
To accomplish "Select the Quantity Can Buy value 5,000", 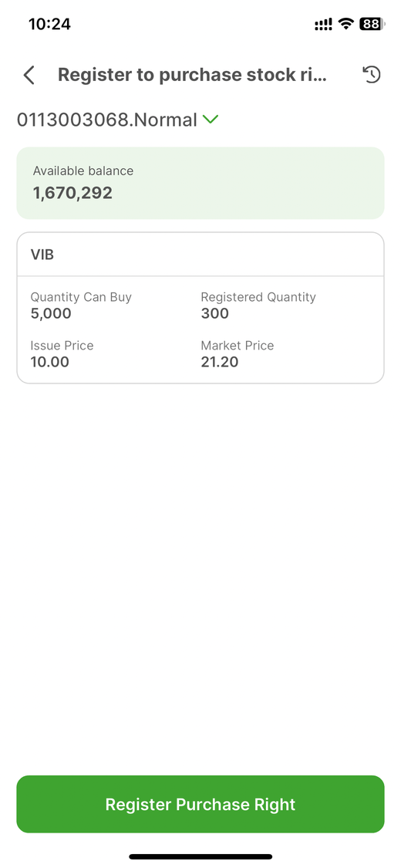I will coord(51,313).
